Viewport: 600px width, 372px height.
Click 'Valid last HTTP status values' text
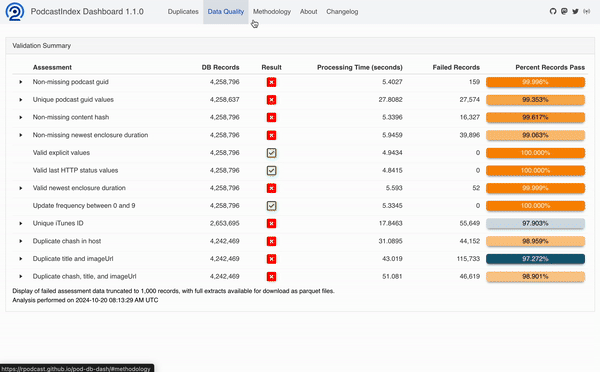pyautogui.click(x=75, y=170)
